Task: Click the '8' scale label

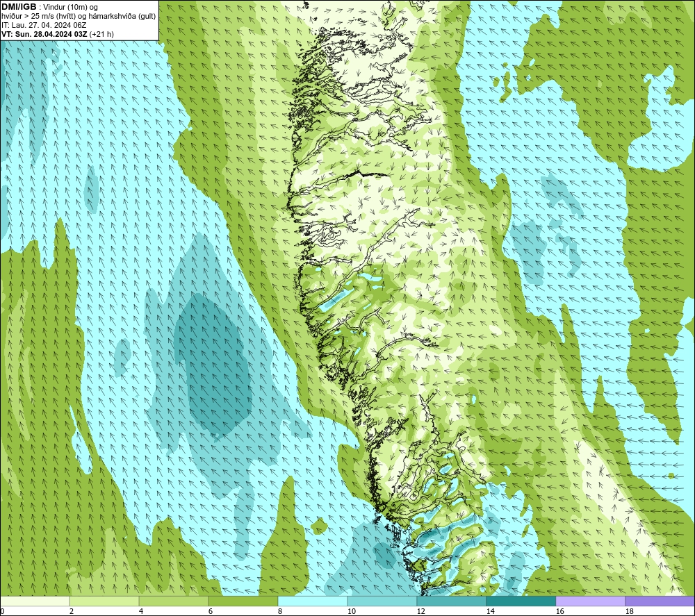Action: pyautogui.click(x=280, y=611)
